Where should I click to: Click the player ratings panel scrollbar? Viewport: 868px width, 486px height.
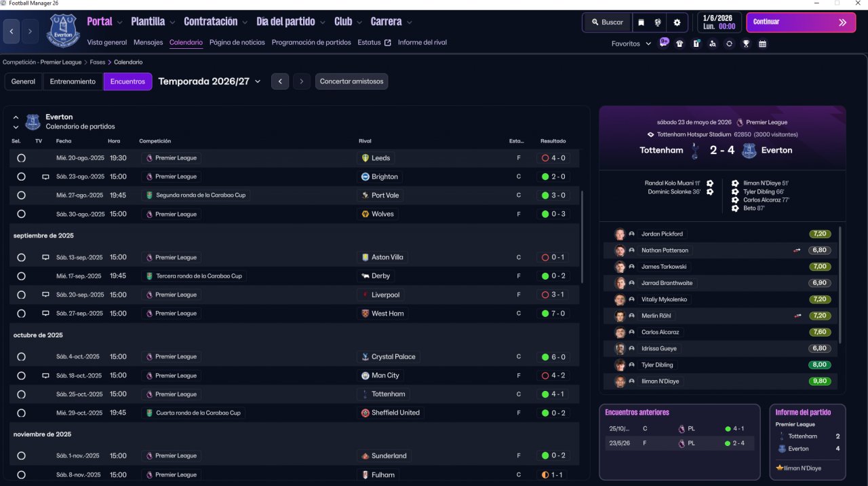coord(840,285)
